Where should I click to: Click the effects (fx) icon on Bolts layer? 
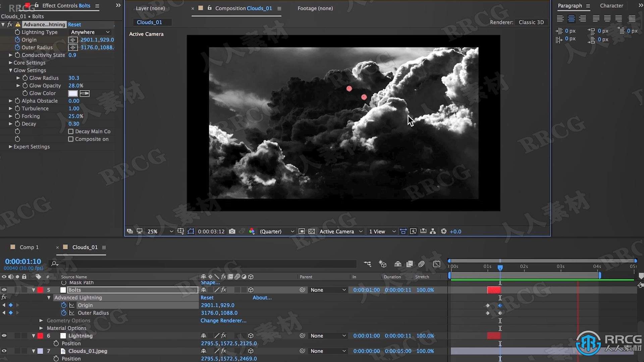[x=223, y=289]
